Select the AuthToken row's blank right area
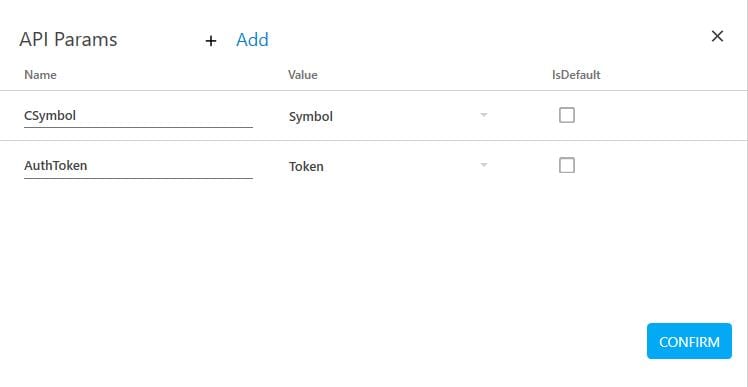The width and height of the screenshot is (748, 387). [663, 166]
